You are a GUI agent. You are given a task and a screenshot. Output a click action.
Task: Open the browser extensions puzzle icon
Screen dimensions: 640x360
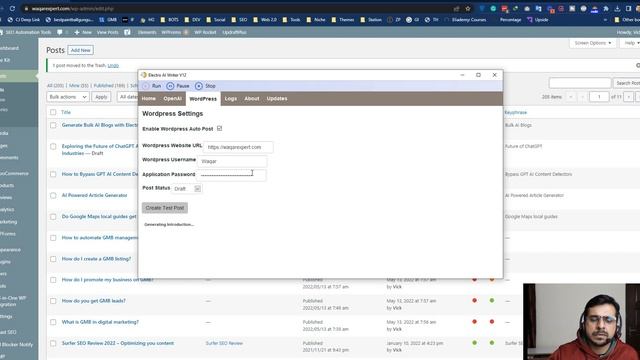click(606, 9)
